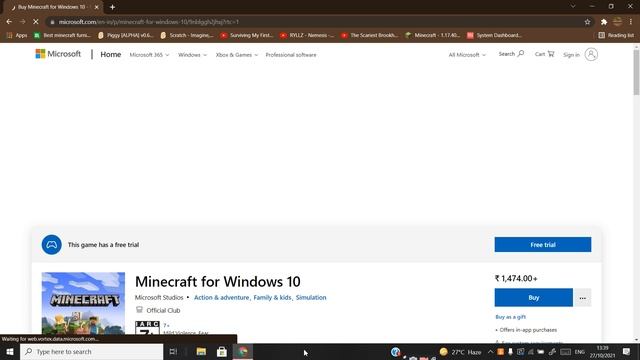Click the Free trial button
This screenshot has height=360, width=640.
coord(543,244)
